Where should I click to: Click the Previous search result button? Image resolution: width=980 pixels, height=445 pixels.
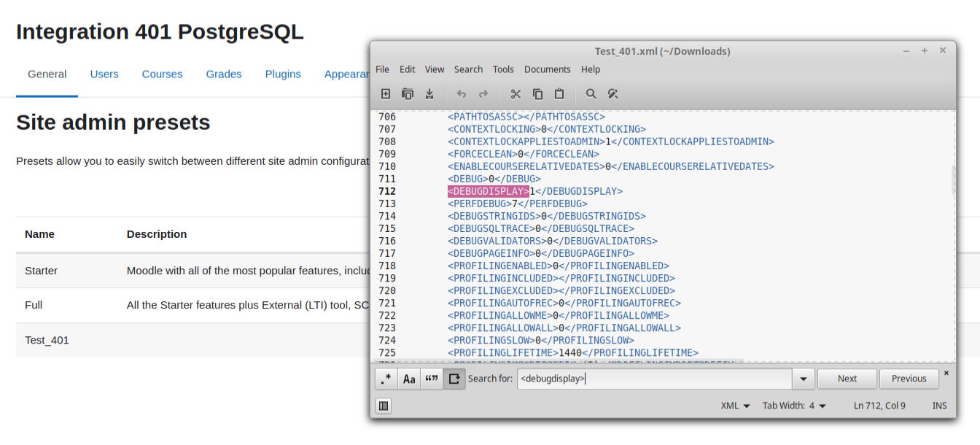[909, 379]
